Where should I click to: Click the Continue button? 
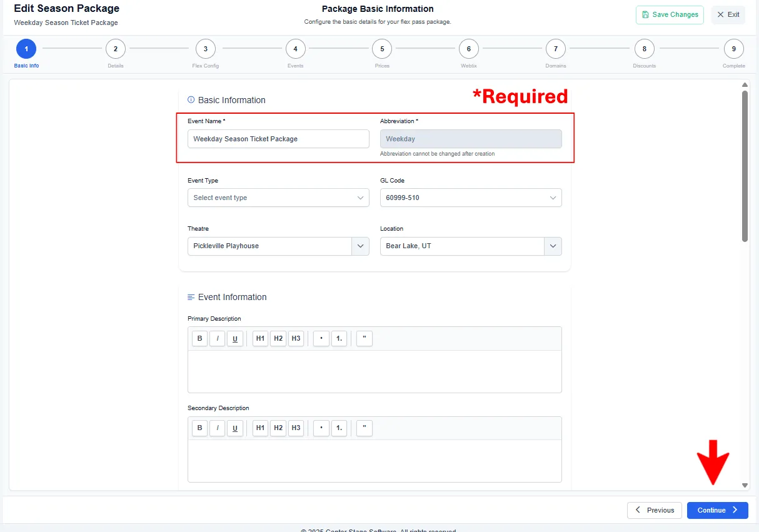(718, 510)
